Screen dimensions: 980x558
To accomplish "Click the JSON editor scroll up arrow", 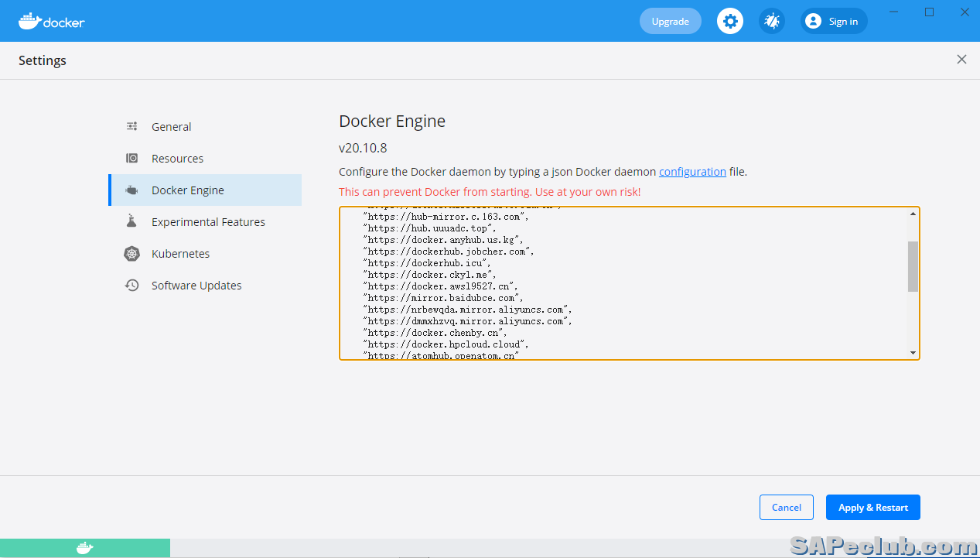I will pyautogui.click(x=913, y=214).
